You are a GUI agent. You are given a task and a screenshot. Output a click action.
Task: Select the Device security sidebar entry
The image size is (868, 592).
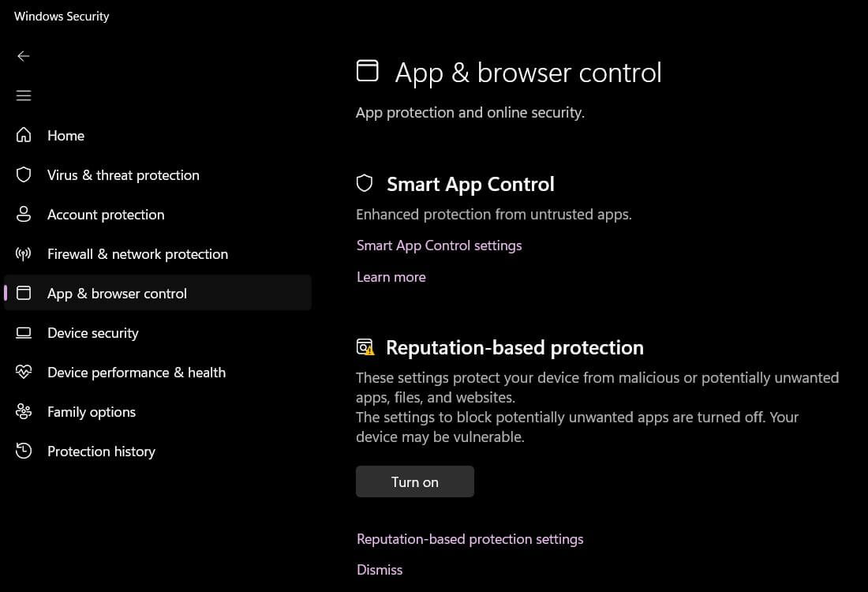(x=93, y=332)
